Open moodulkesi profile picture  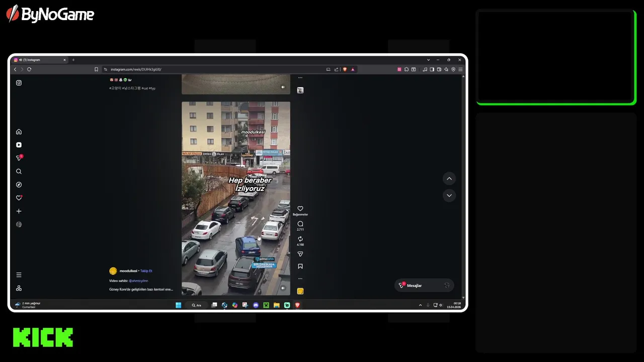[113, 271]
